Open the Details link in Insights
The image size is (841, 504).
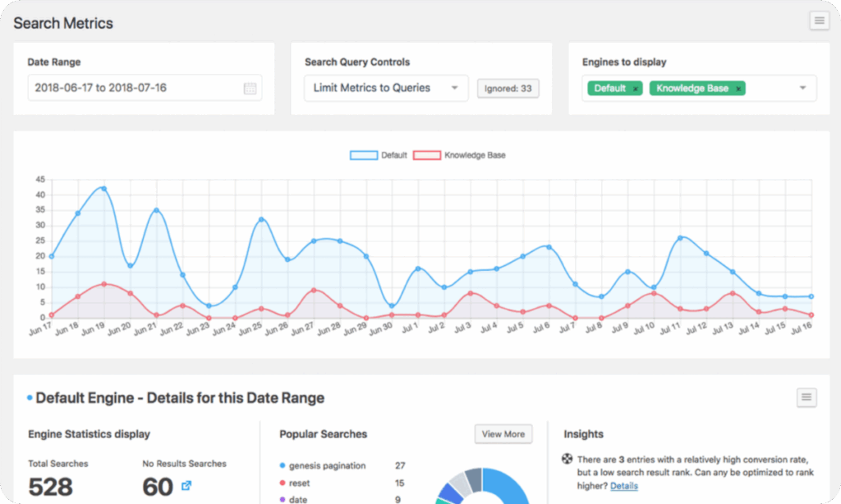(x=624, y=486)
